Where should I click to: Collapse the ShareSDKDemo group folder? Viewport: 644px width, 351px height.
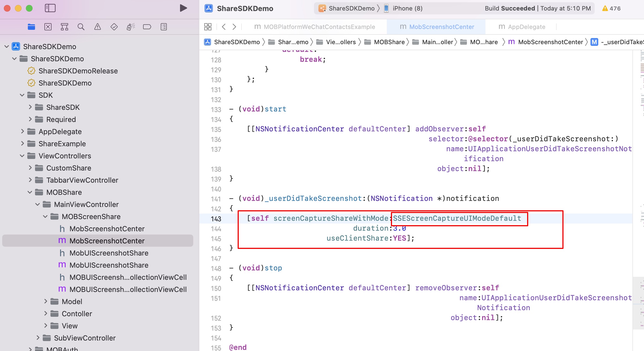(14, 59)
